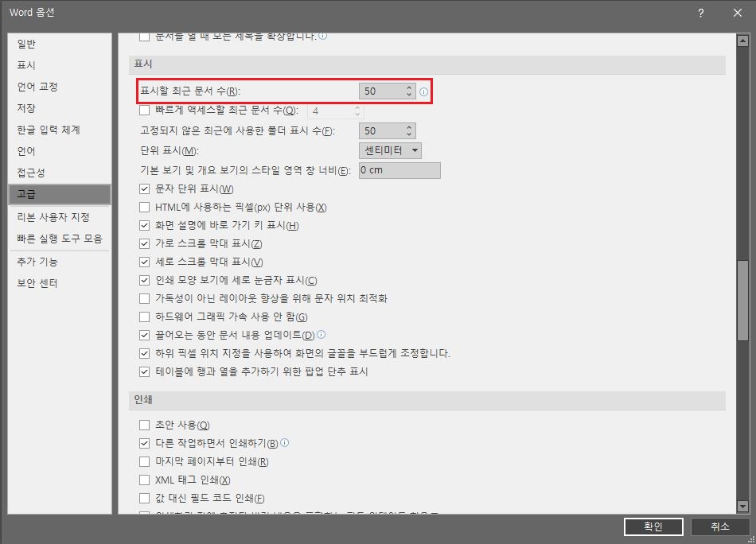This screenshot has height=544, width=756.
Task: Check 마지막 페이지부터 인쇄
Action: click(144, 461)
